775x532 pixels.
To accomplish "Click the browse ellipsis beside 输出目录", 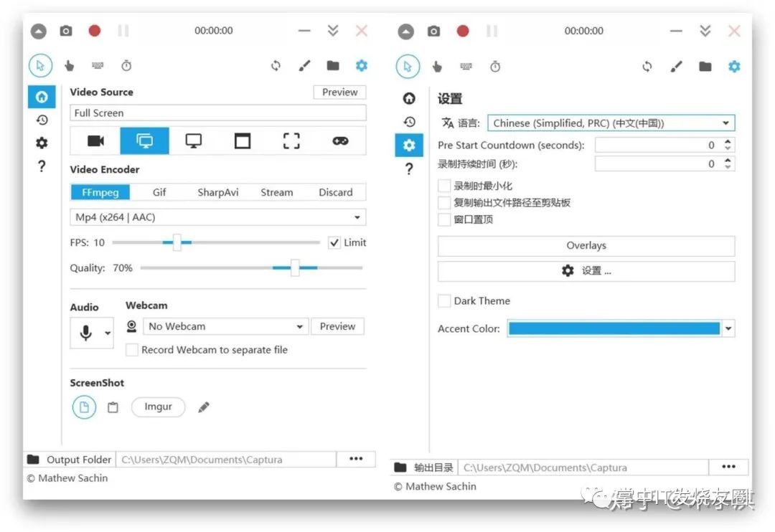I will 728,467.
